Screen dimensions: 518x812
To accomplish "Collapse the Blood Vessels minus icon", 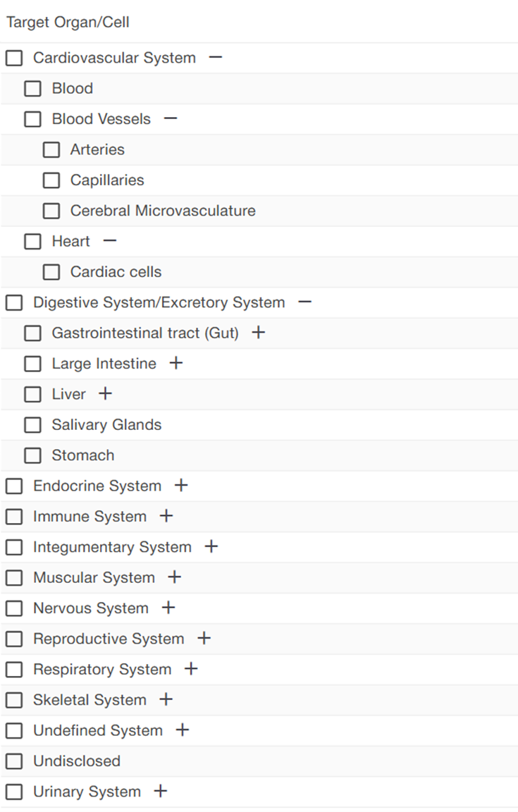I will (170, 118).
